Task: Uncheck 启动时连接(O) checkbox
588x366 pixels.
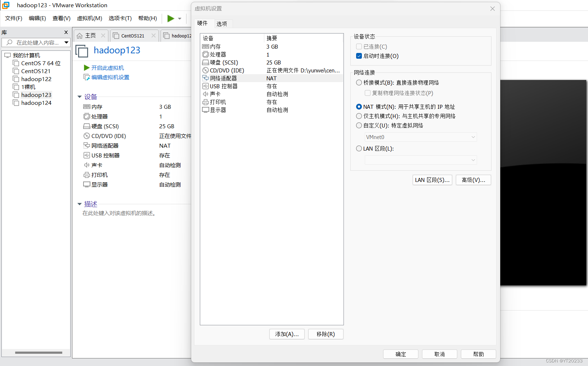Action: [x=359, y=56]
